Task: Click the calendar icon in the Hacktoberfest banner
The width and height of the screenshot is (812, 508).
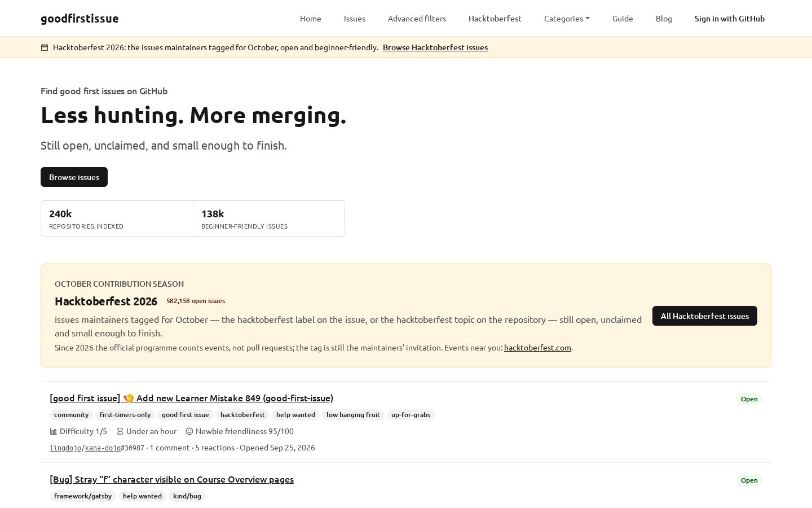Action: [45, 47]
